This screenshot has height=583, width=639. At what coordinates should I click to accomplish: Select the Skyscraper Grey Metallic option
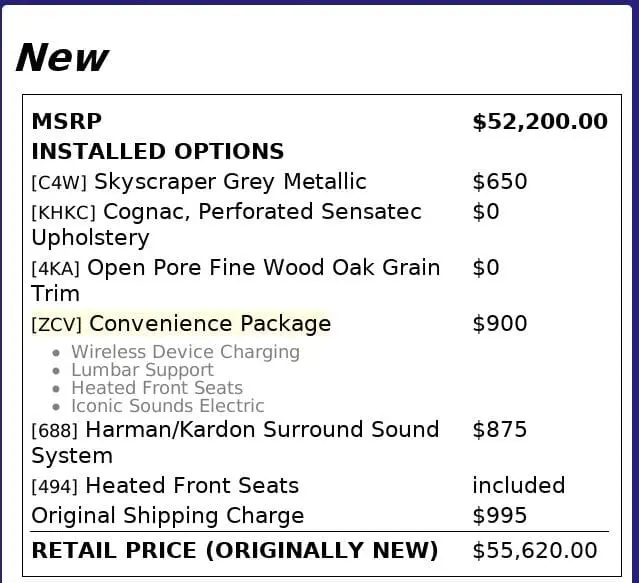tap(199, 182)
